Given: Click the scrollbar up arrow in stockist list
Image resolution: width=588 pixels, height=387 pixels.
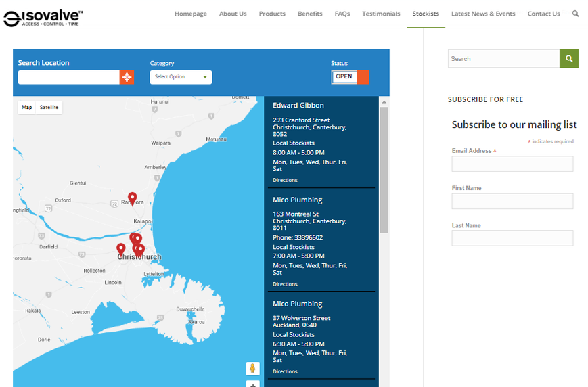Looking at the screenshot, I should pos(384,102).
